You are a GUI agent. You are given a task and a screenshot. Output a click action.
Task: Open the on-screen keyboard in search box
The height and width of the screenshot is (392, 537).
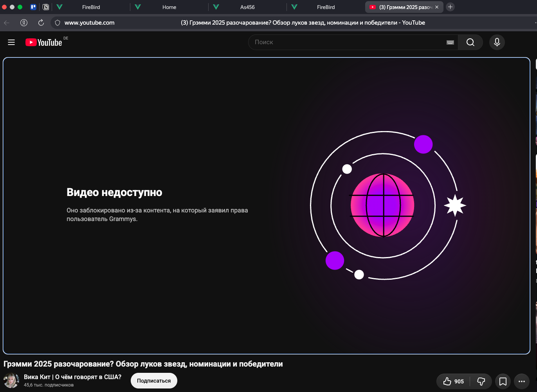pos(450,42)
